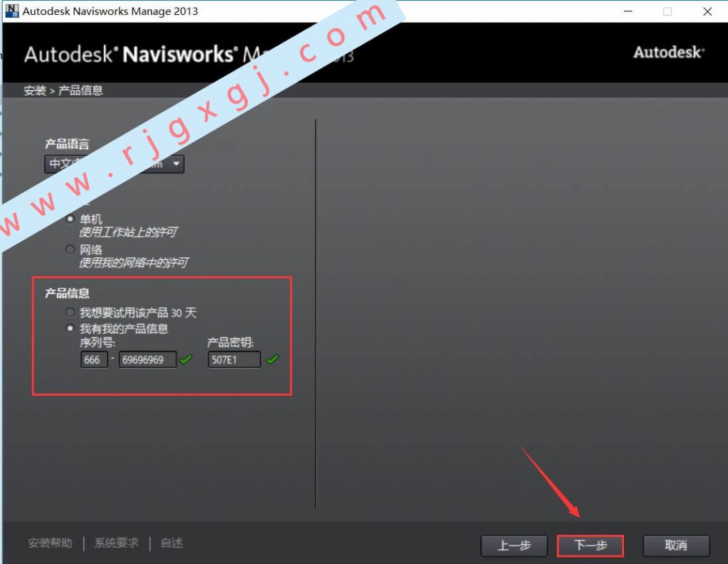Select 我有我的产品信息 radio button

pos(70,328)
